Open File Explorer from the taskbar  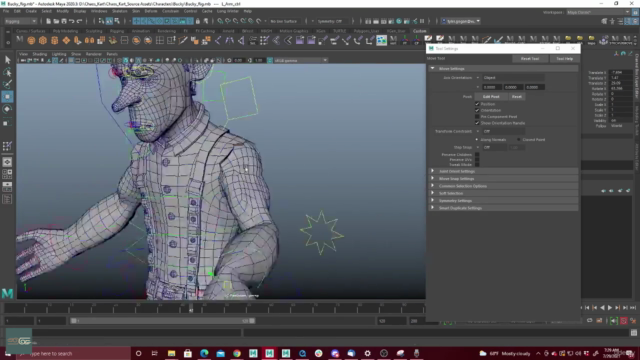pyautogui.click(x=171, y=353)
